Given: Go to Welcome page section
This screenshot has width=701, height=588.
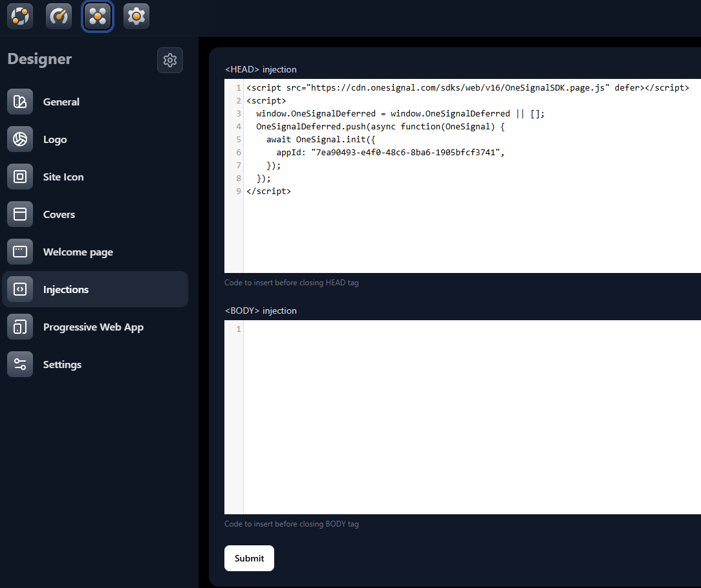Looking at the screenshot, I should tap(78, 252).
